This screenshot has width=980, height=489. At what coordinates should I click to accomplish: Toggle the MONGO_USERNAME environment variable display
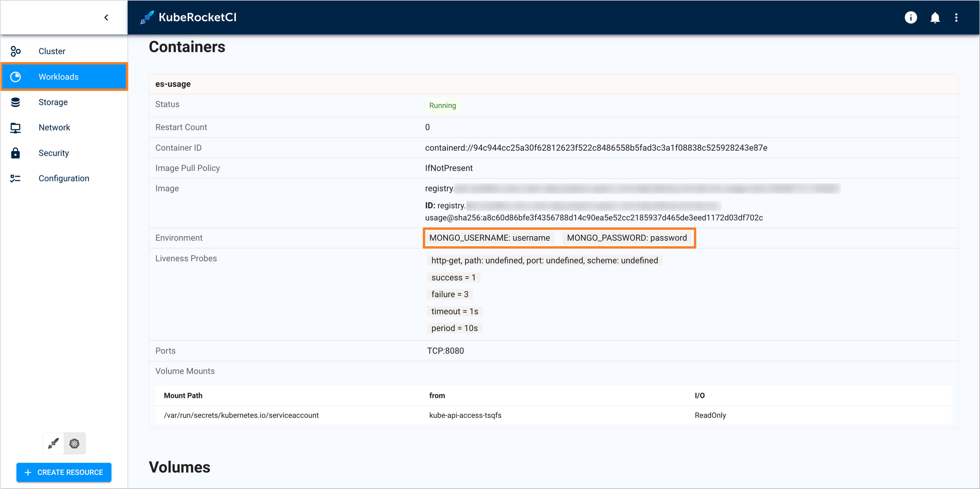click(490, 238)
